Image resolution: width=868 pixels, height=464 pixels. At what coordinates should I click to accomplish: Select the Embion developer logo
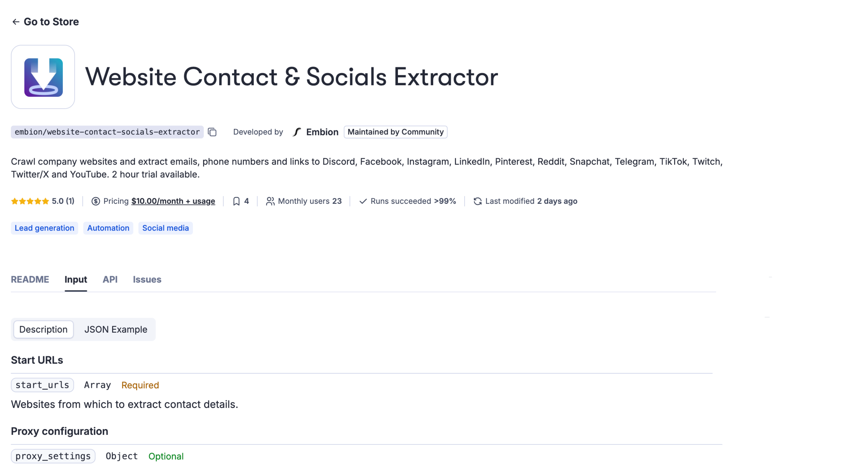pyautogui.click(x=297, y=132)
